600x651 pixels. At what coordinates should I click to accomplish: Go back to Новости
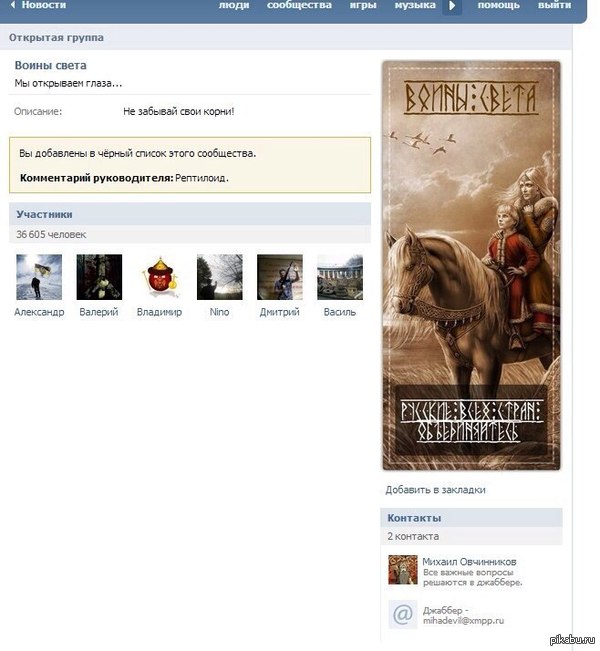[38, 5]
